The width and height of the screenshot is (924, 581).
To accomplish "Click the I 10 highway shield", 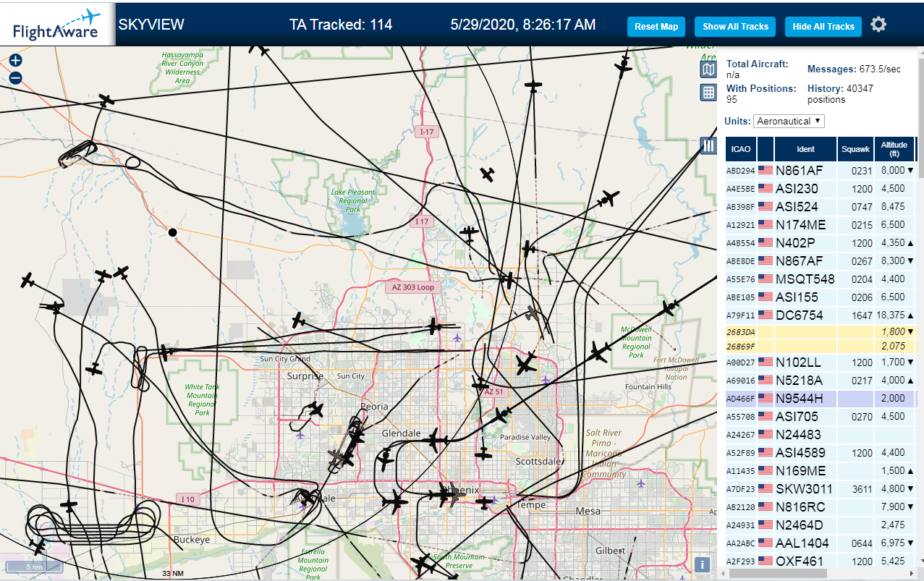I will click(187, 499).
